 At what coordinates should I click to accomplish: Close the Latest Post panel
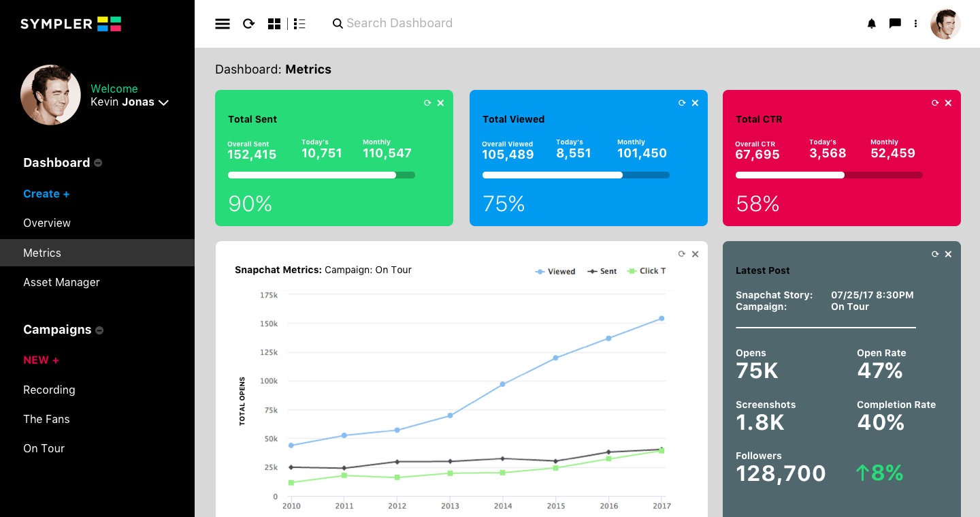(x=948, y=254)
